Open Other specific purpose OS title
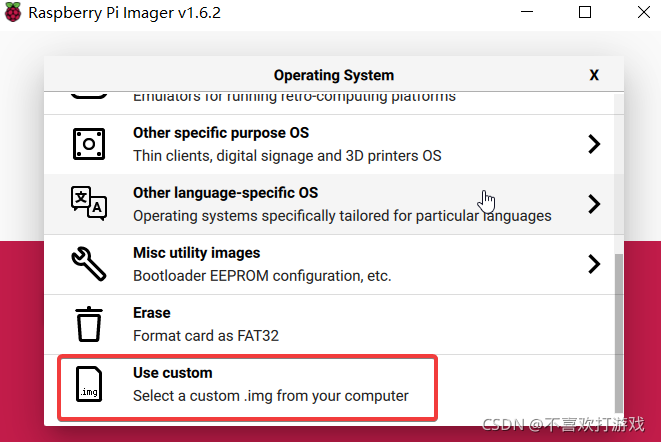This screenshot has width=661, height=442. pos(221,133)
